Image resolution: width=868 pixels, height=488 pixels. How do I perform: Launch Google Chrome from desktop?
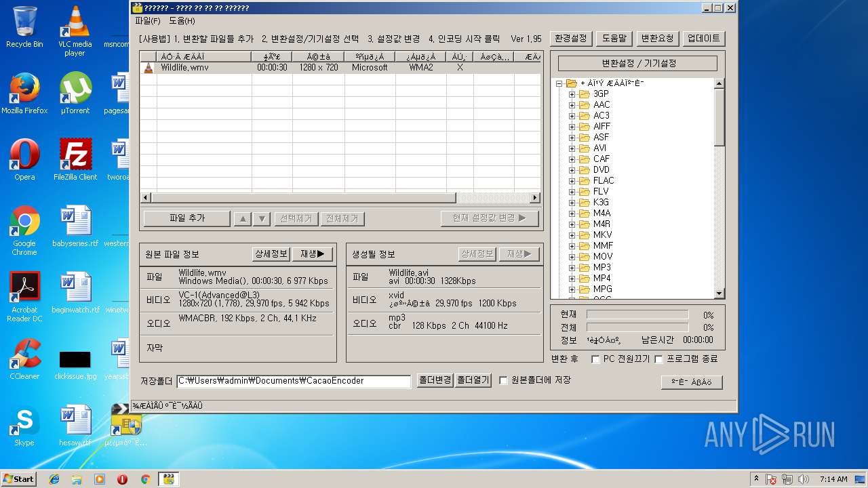pyautogui.click(x=24, y=230)
